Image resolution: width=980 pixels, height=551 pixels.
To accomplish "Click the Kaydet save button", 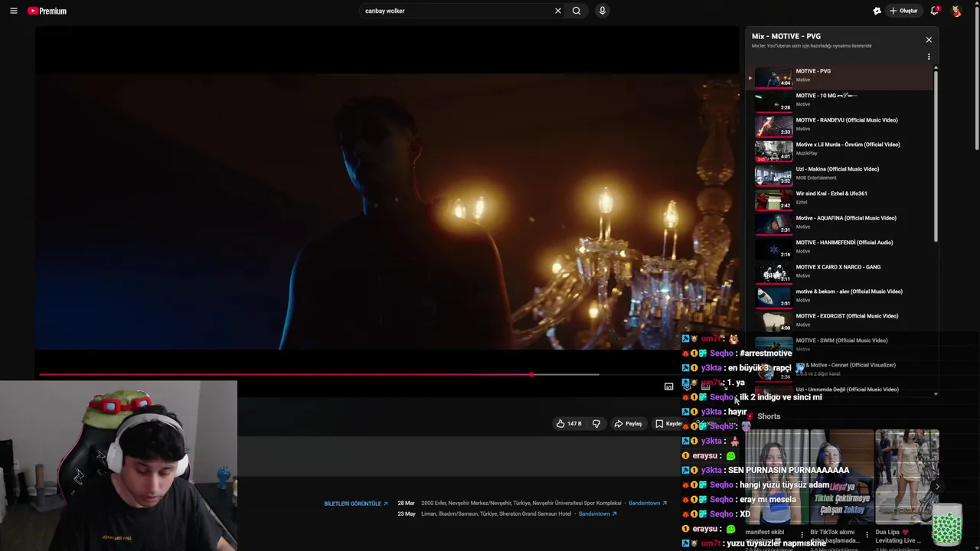I will pyautogui.click(x=668, y=423).
